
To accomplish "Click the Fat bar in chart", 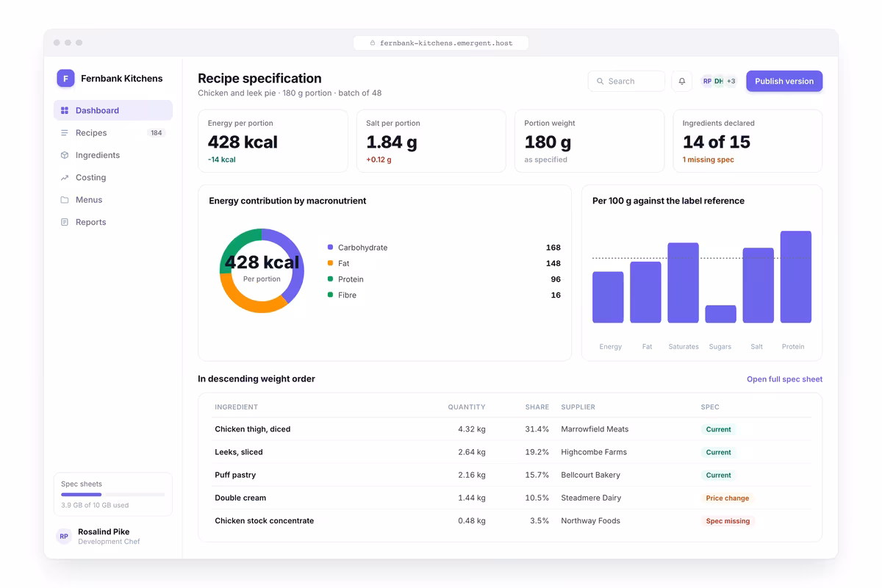I will pyautogui.click(x=645, y=293).
